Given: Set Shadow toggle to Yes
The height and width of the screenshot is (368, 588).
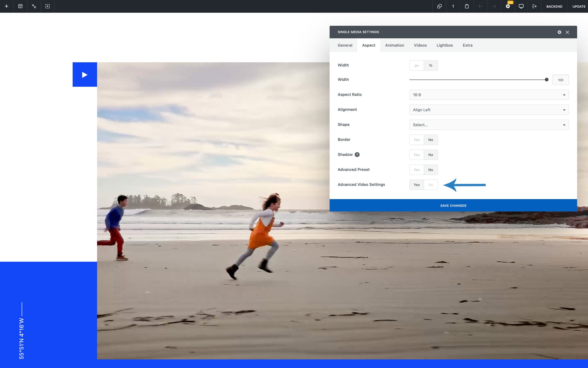Looking at the screenshot, I should pyautogui.click(x=417, y=155).
